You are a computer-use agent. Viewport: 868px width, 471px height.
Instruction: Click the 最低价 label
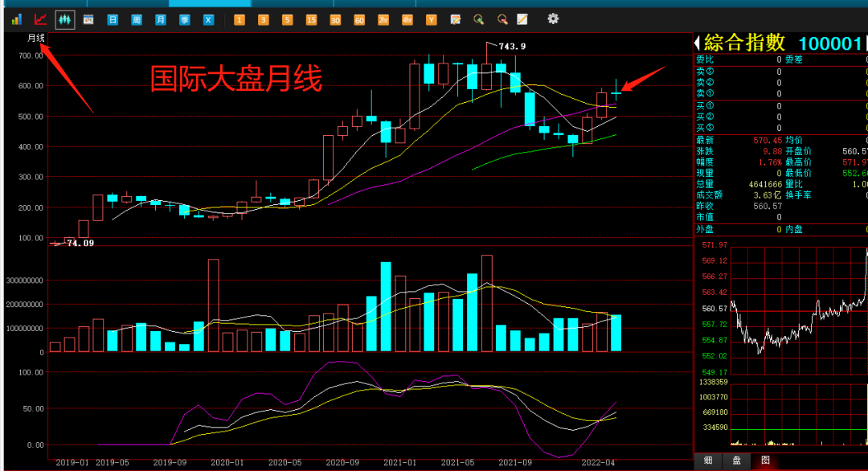point(798,174)
